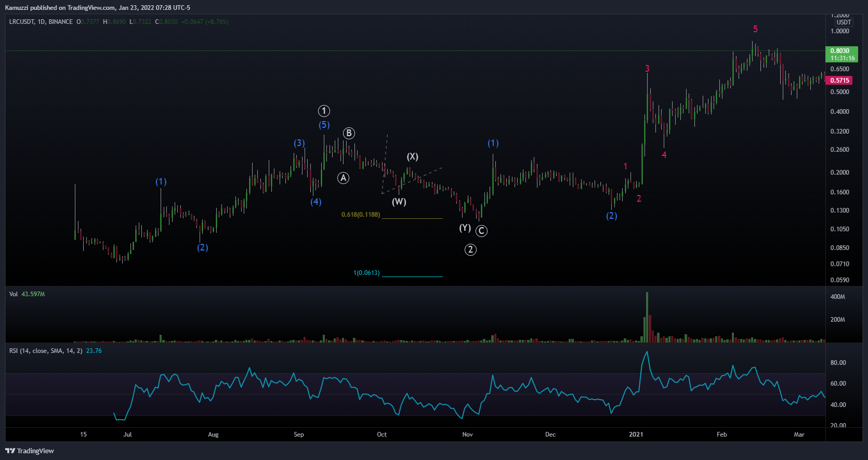Select the red 5 wave label at top
The height and width of the screenshot is (460, 868).
pyautogui.click(x=755, y=29)
